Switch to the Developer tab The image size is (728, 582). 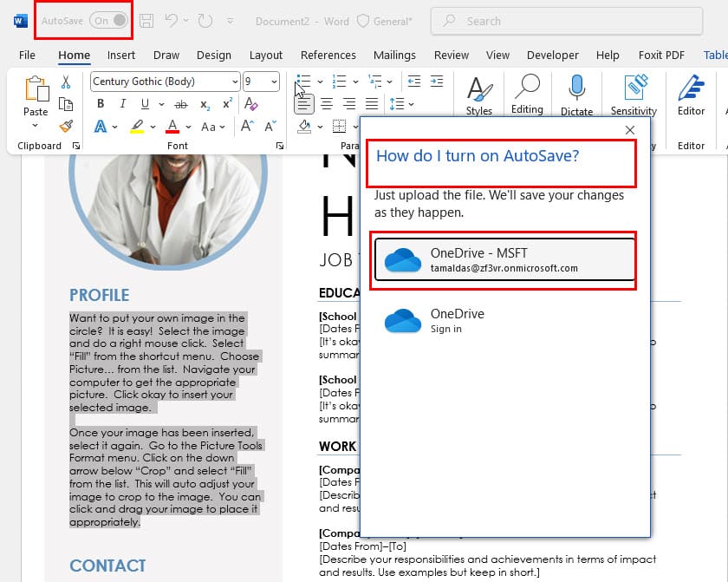click(553, 56)
